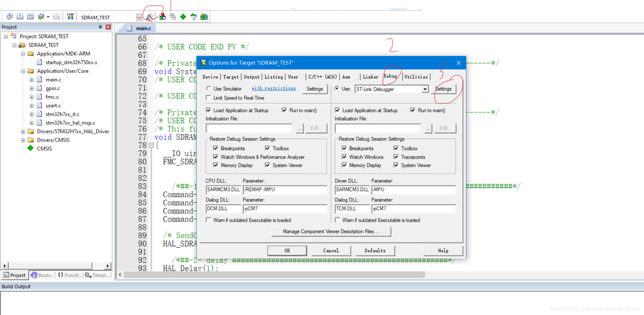Viewport: 644px width, 315px height.
Task: Select the Use Simulator radio button
Action: pos(208,88)
